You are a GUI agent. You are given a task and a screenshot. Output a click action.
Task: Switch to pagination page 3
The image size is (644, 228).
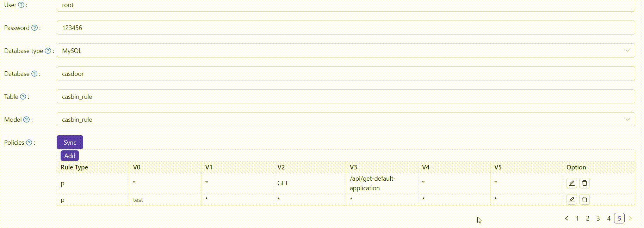(x=598, y=218)
